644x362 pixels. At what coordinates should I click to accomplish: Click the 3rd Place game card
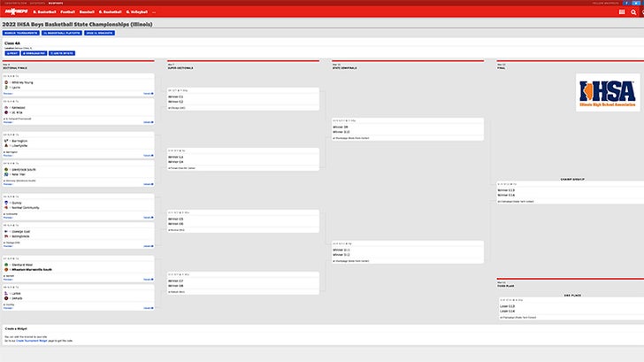pyautogui.click(x=571, y=309)
